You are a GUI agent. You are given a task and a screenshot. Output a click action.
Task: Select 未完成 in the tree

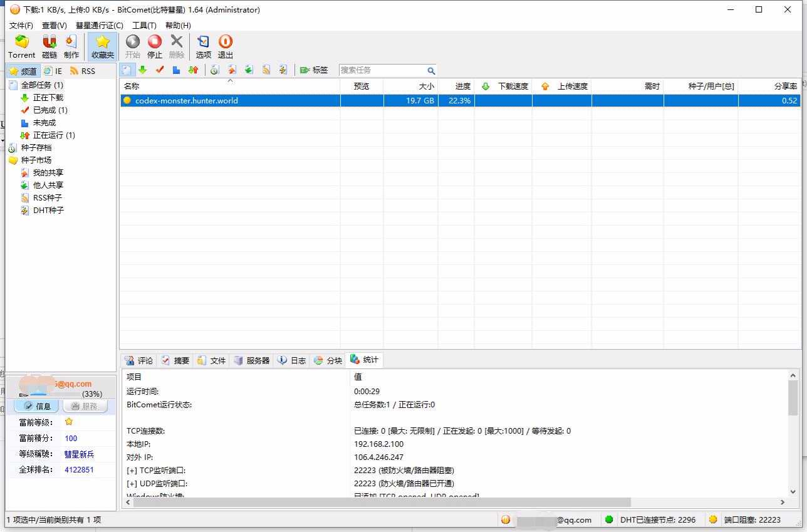pyautogui.click(x=44, y=122)
